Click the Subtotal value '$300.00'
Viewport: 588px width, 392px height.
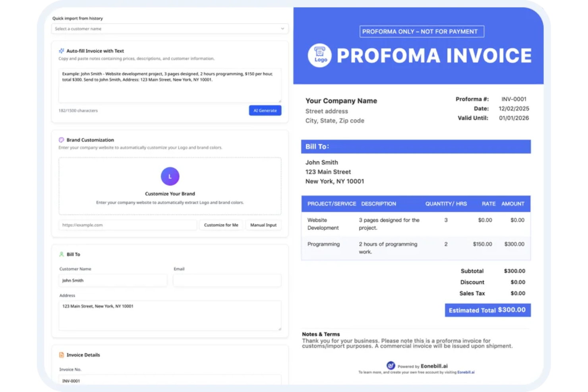(x=514, y=271)
